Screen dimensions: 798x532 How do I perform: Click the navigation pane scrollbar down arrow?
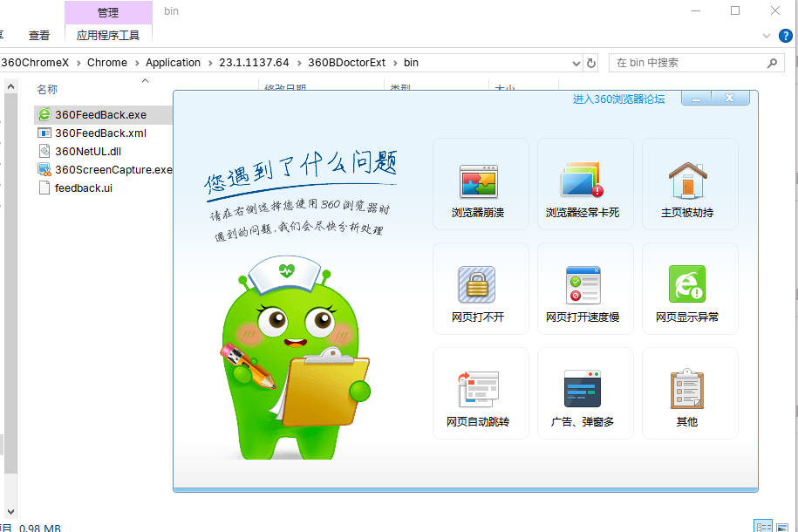click(x=10, y=512)
